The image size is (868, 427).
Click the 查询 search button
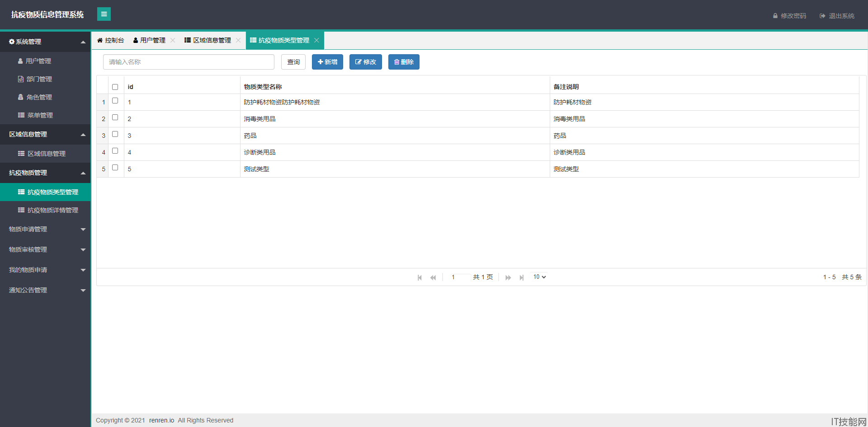click(293, 62)
